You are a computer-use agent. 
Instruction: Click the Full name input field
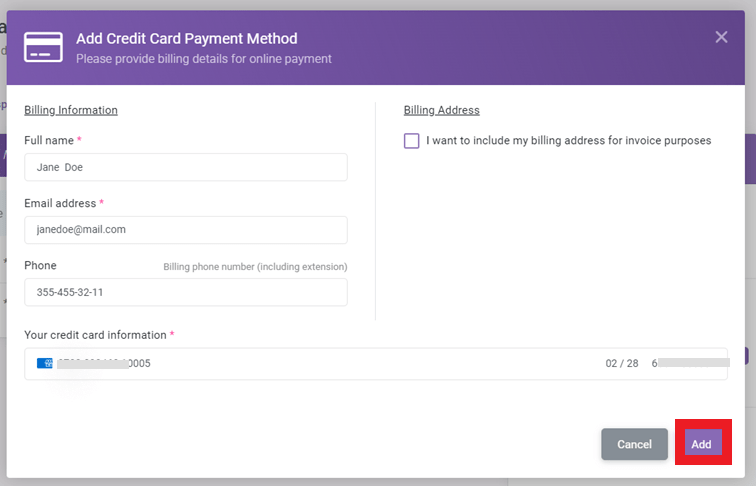(186, 167)
